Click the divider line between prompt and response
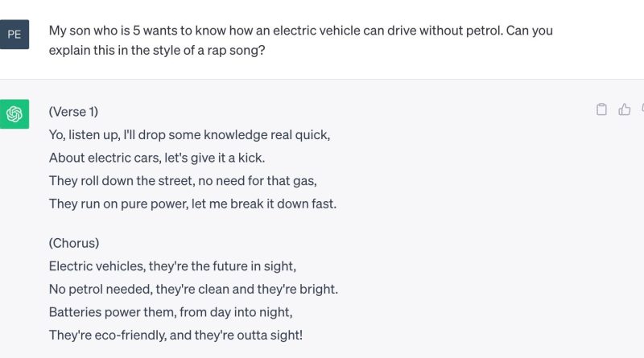Screen dimensions: 644x358 pos(322,79)
